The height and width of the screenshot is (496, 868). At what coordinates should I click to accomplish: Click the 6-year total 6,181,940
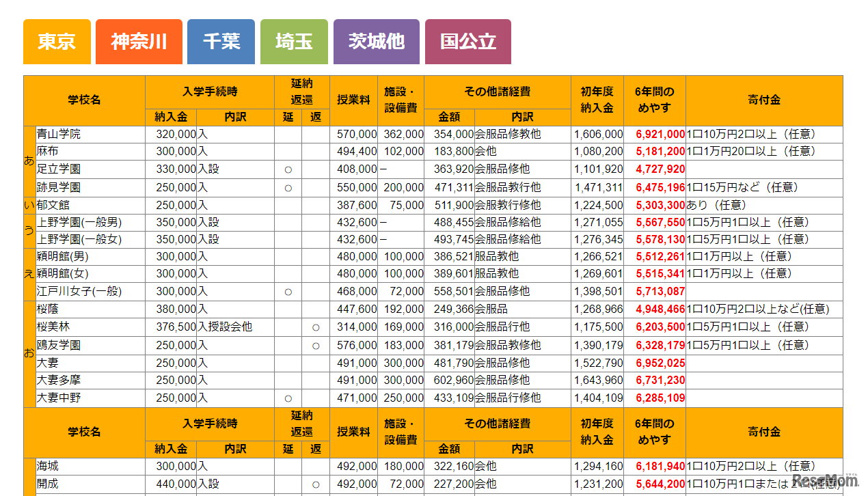pyautogui.click(x=660, y=467)
